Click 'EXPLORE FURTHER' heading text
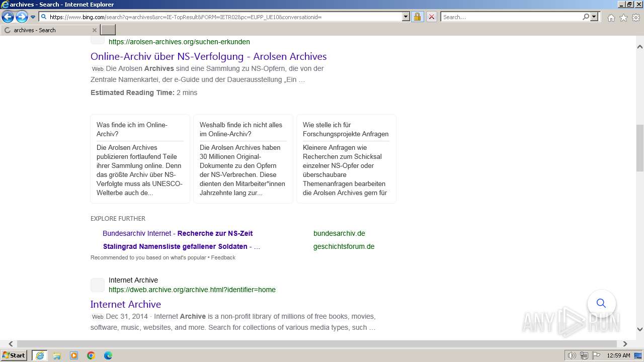 point(118,219)
